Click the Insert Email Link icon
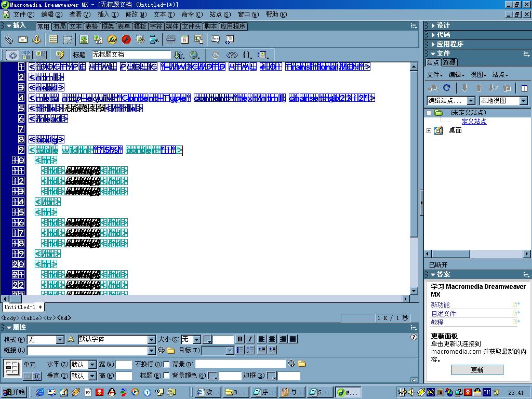The height and width of the screenshot is (399, 532). coord(23,39)
